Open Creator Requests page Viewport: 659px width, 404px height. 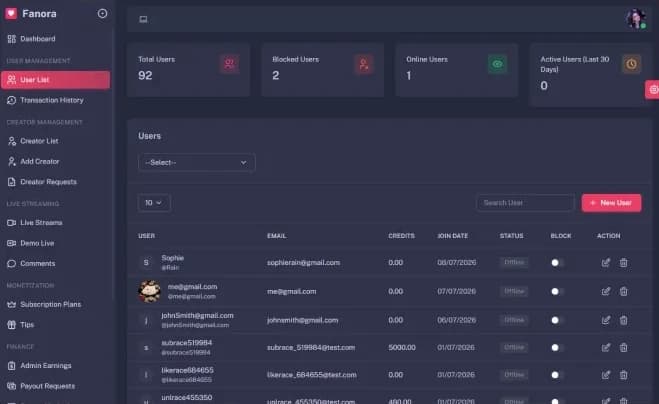coord(55,182)
